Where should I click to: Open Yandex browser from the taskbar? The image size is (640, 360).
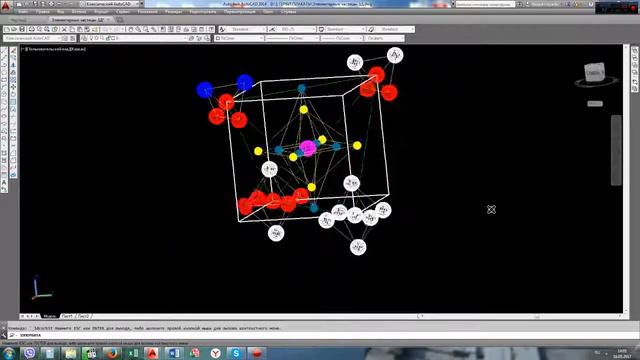[x=215, y=353]
